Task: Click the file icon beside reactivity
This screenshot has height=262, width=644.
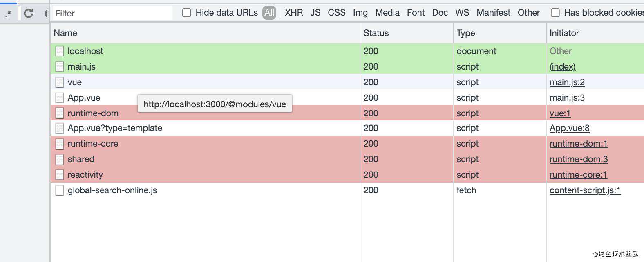Action: [60, 175]
